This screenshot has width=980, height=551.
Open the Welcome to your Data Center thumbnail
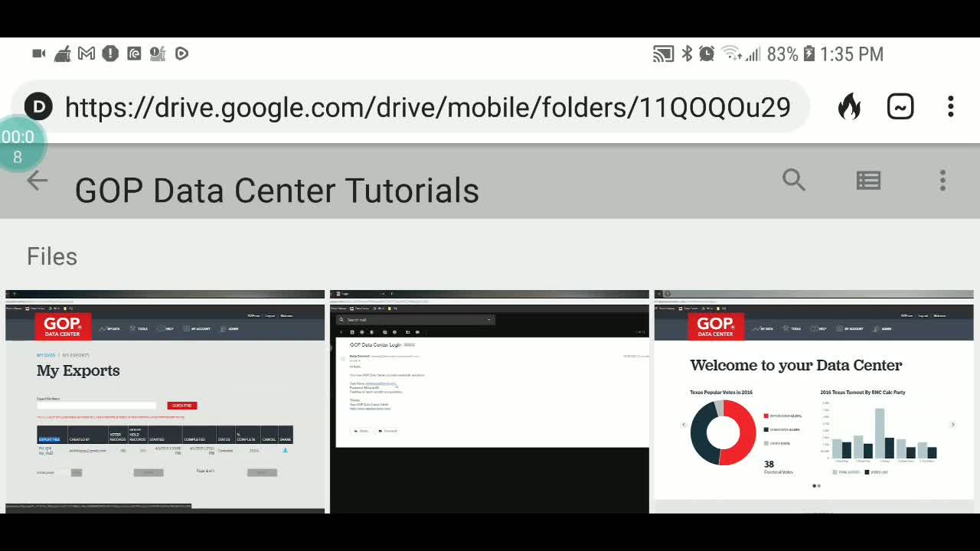click(814, 402)
